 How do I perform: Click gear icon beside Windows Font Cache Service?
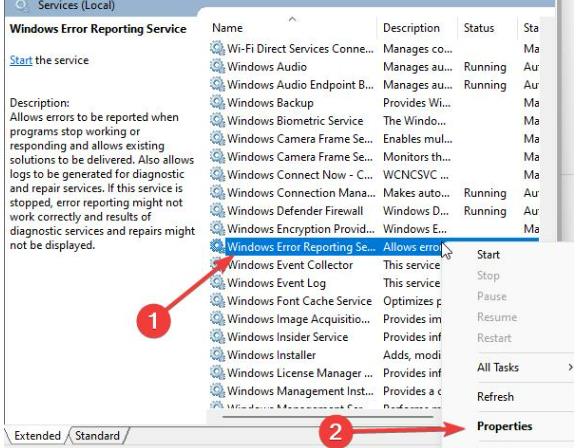tap(217, 301)
